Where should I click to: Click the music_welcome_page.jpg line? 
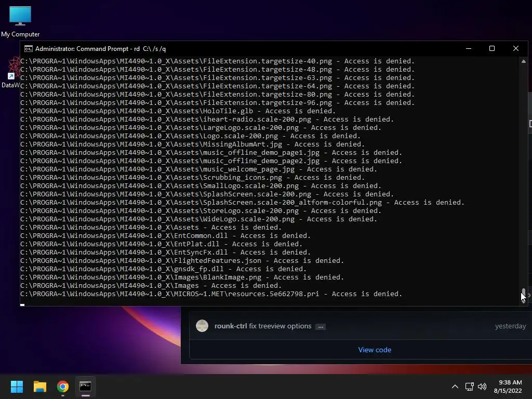click(198, 169)
